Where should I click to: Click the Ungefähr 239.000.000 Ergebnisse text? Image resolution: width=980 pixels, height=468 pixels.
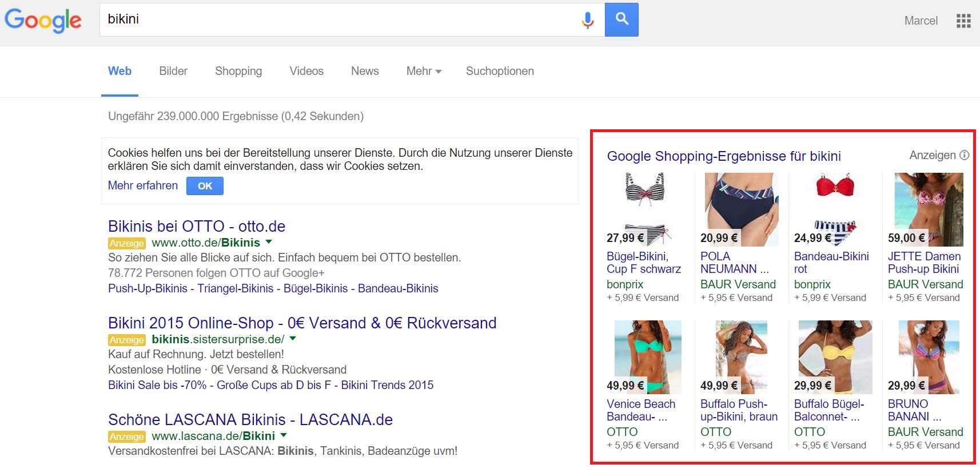pos(236,116)
